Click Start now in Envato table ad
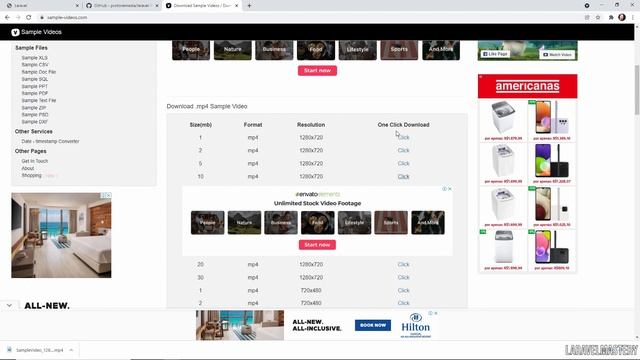 [x=317, y=245]
